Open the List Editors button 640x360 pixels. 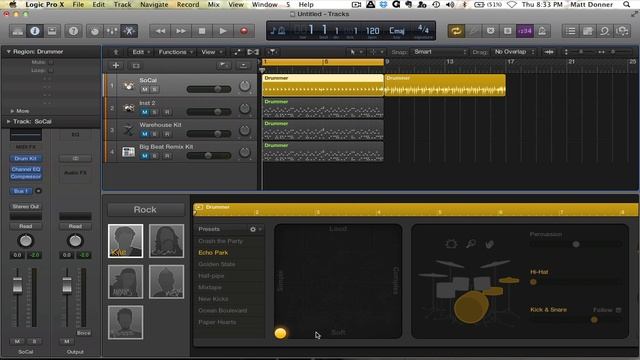571,31
